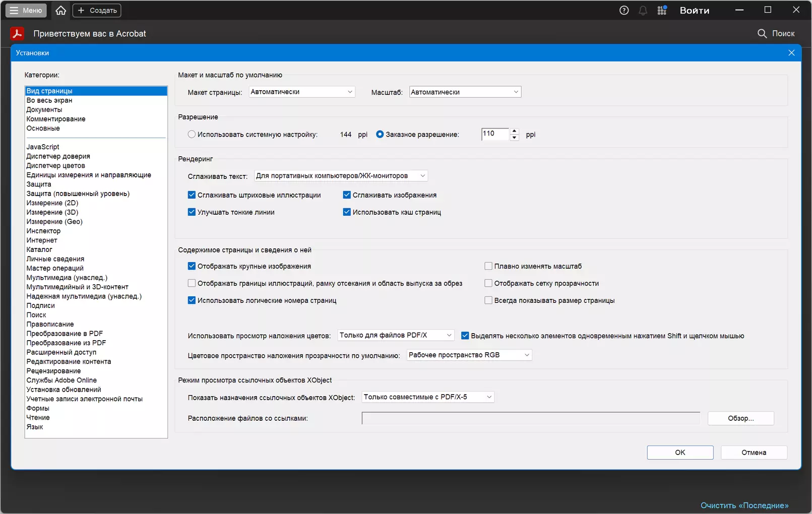Select Единицы измерения и направляющие category

[x=89, y=175]
